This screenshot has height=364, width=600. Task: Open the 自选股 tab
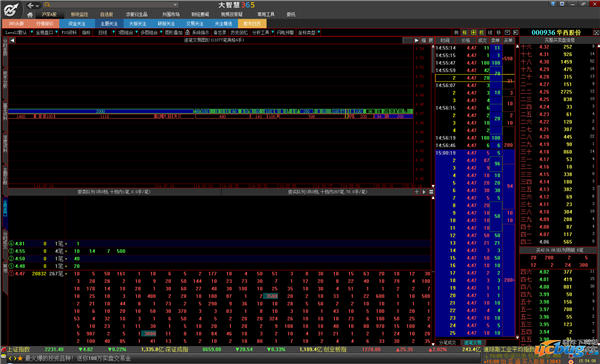[x=106, y=14]
